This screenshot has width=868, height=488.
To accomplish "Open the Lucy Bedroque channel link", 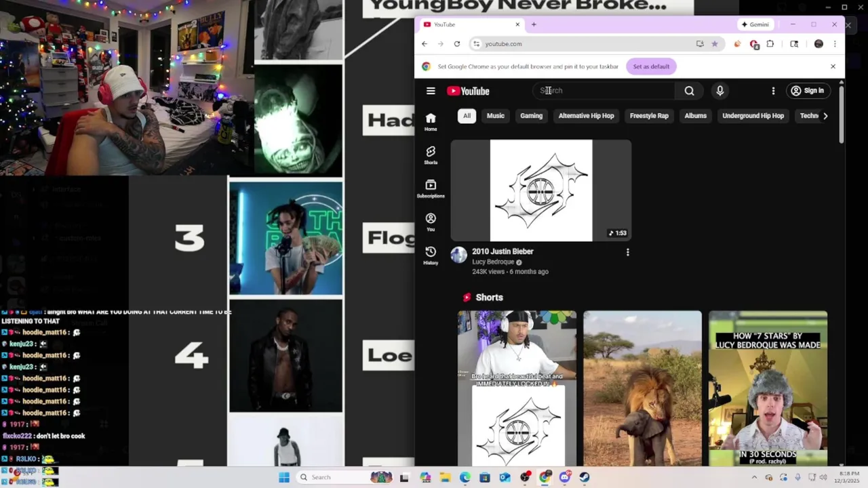I will tap(493, 262).
